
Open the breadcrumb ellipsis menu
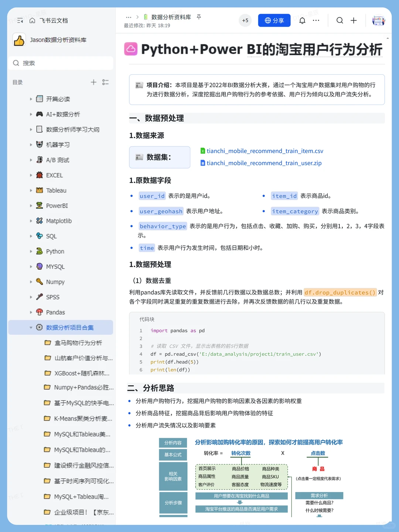coord(129,17)
